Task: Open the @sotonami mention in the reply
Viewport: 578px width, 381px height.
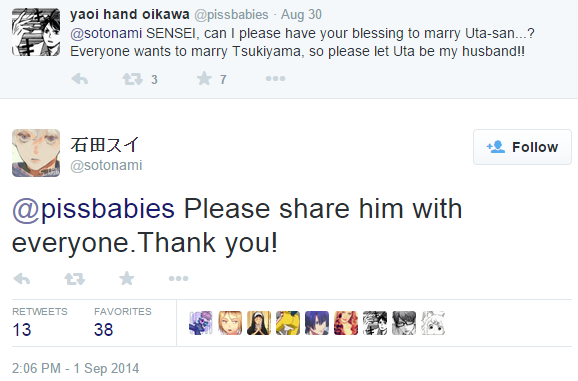Action: click(106, 33)
